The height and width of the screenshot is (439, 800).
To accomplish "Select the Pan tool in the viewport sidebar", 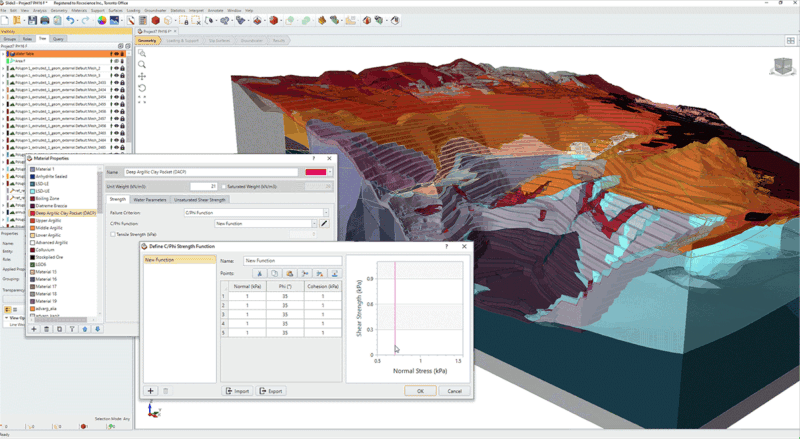I will tap(142, 76).
